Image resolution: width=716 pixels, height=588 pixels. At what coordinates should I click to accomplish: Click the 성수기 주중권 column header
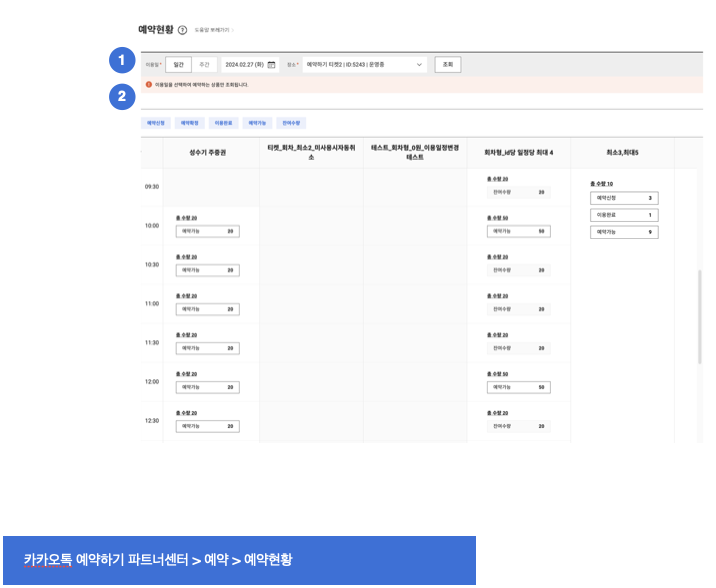point(207,153)
